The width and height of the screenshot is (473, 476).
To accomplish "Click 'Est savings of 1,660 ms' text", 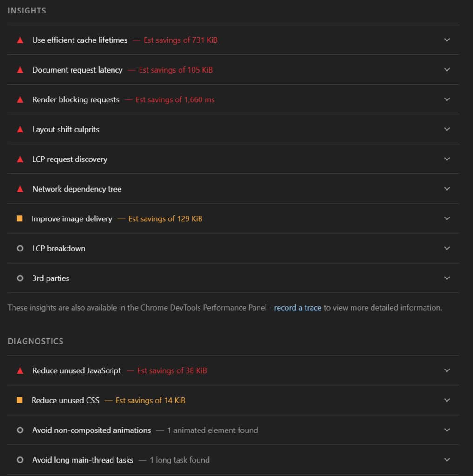I will click(175, 99).
